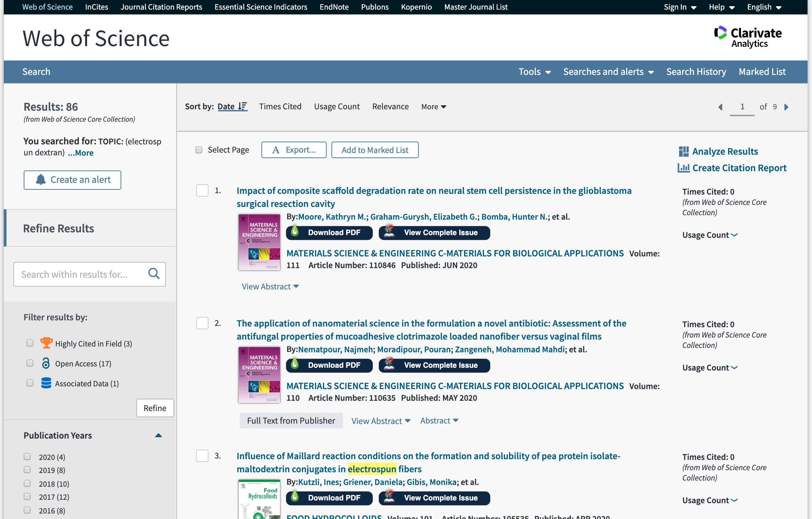The height and width of the screenshot is (519, 812).
Task: Enable Highly Cited in Field filter
Action: (30, 343)
